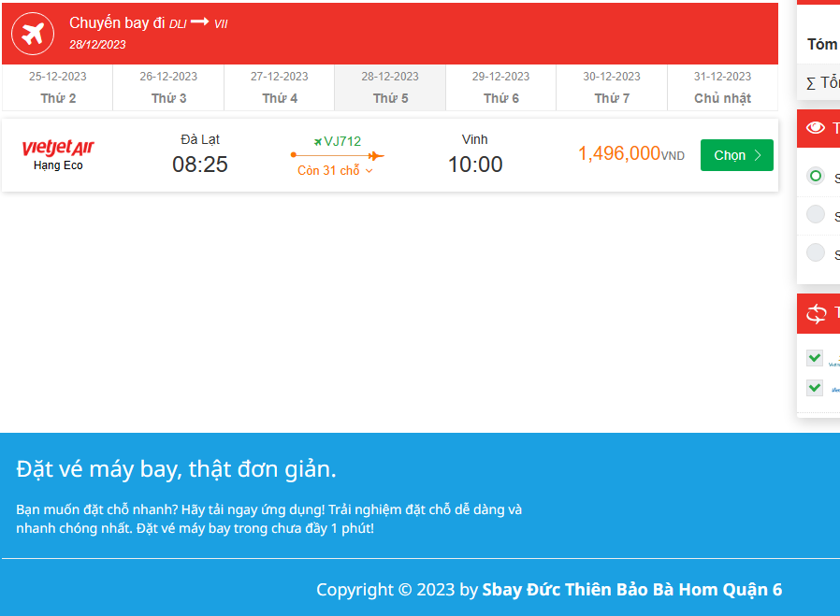Uncheck the second airline filter checkbox

tap(813, 387)
